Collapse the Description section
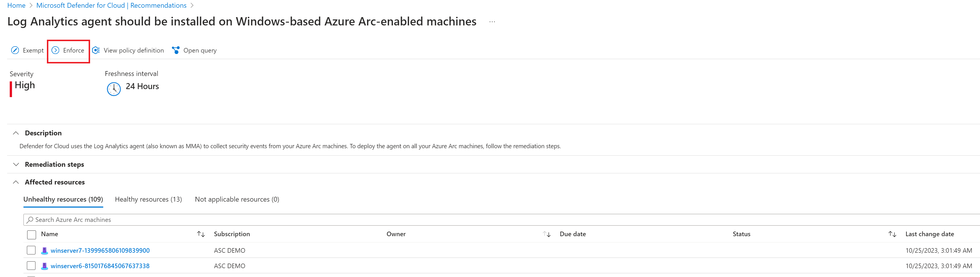 click(16, 133)
